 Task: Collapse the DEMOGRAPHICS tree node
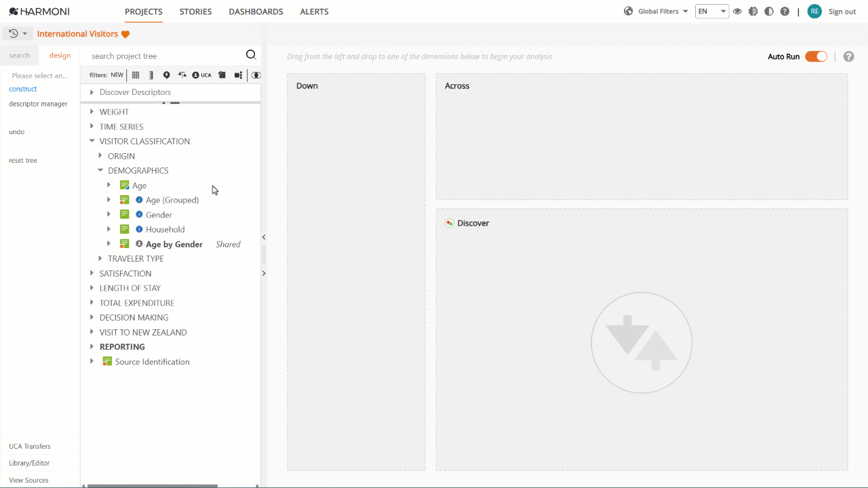pyautogui.click(x=100, y=171)
